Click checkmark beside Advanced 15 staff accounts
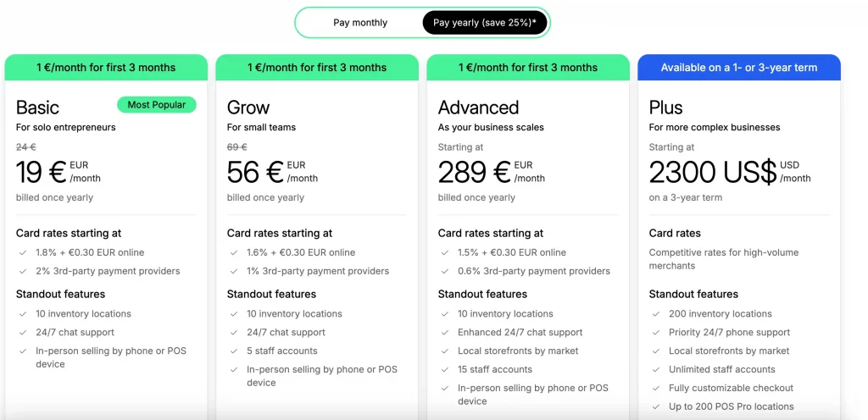Screen dimensions: 868x420 point(444,369)
